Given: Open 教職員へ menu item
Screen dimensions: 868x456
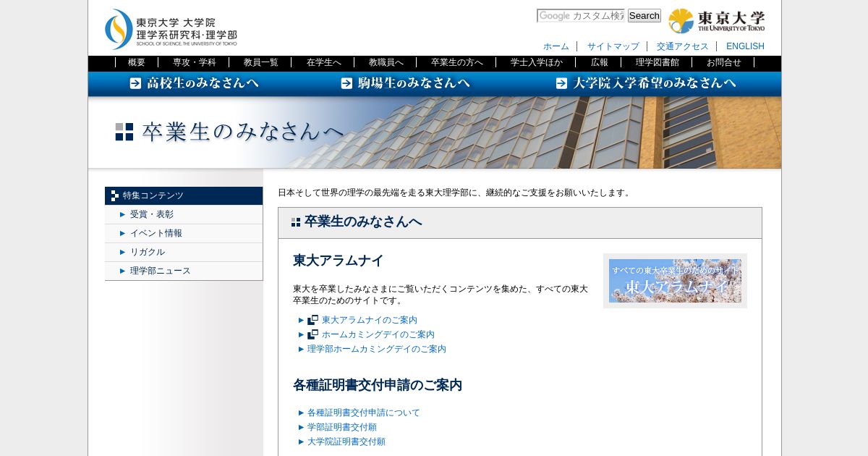Looking at the screenshot, I should tap(386, 62).
